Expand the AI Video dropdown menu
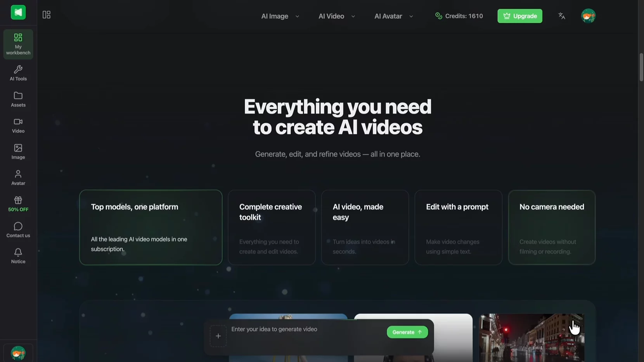 pyautogui.click(x=337, y=16)
